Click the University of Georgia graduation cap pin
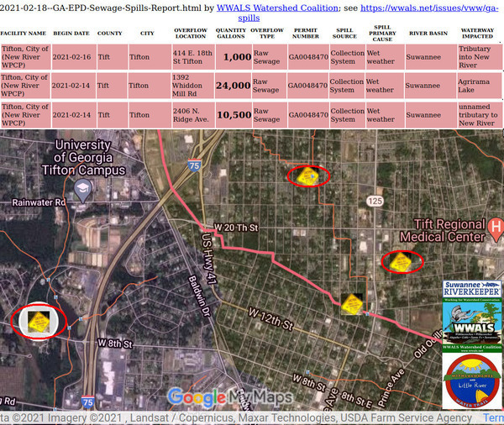This screenshot has width=504, height=425. click(83, 192)
